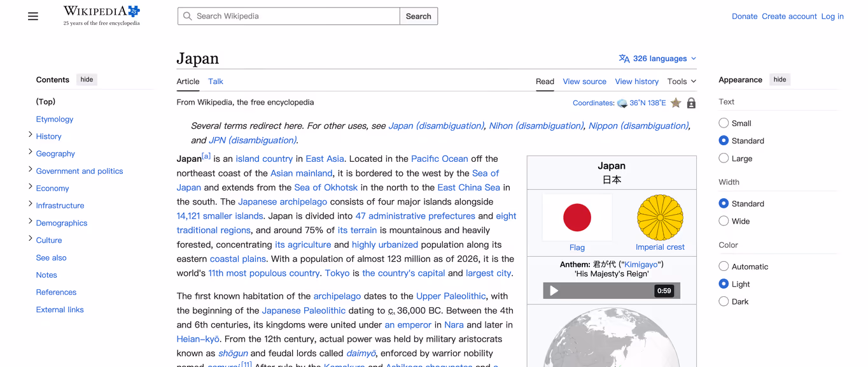Viewport: 868px width, 367px height.
Task: Open the coordinates globe icon
Action: (x=622, y=103)
